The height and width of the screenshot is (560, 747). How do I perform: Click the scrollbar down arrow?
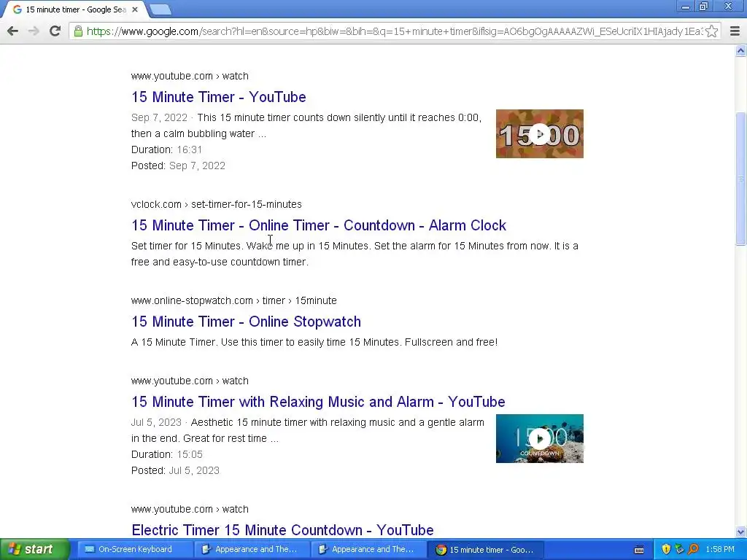coord(741,532)
